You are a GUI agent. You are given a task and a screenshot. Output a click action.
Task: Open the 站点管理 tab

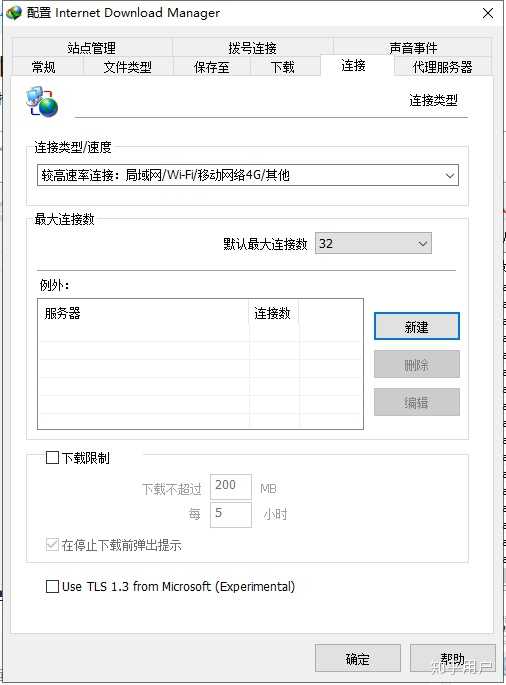click(92, 48)
